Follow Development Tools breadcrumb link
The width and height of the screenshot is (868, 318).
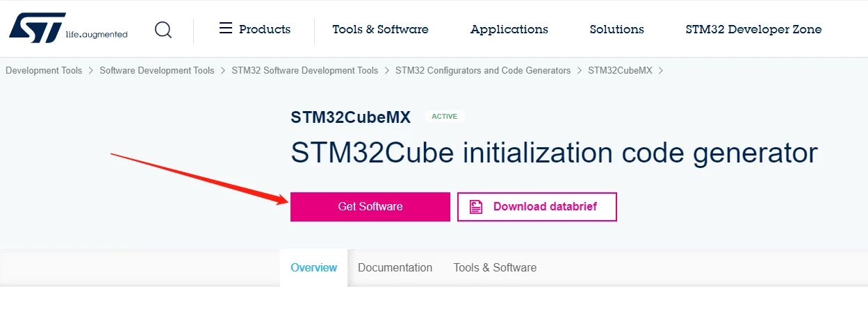(x=44, y=70)
